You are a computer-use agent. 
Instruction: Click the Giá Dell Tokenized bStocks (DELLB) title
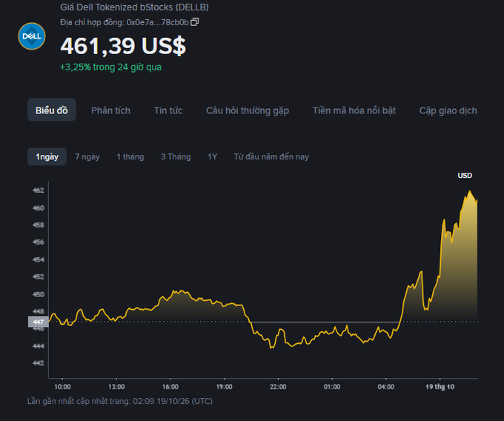point(134,7)
